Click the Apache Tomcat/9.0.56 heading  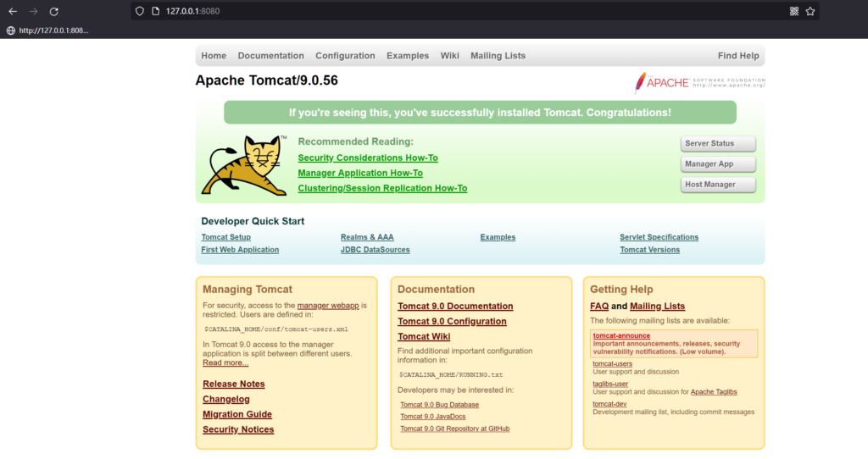tap(266, 80)
